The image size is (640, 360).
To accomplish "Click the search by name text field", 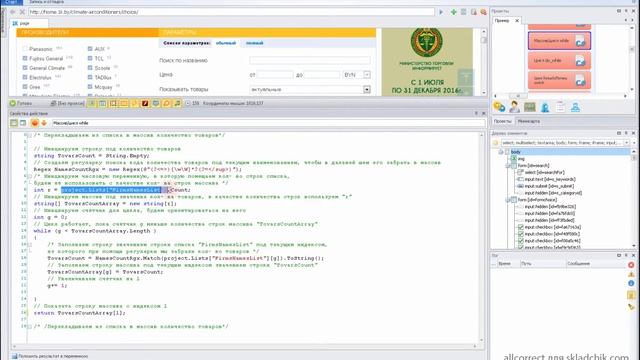I will coord(310,60).
